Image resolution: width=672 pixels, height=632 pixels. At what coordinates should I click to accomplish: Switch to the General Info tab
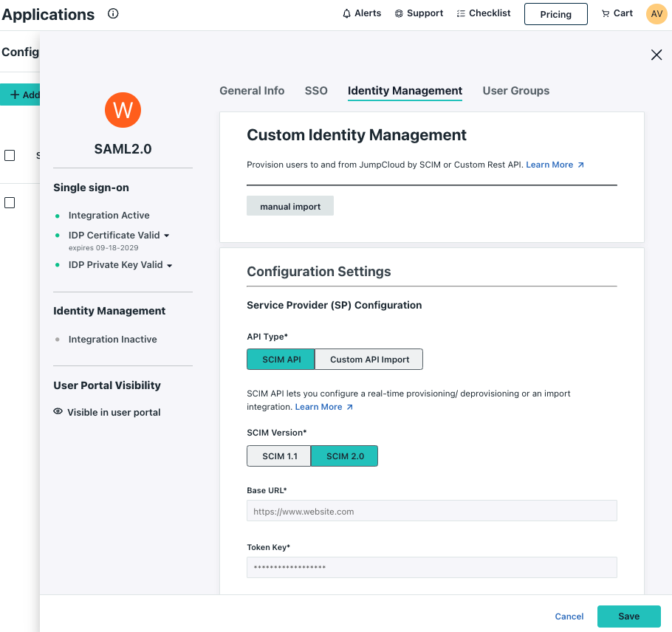(x=252, y=91)
